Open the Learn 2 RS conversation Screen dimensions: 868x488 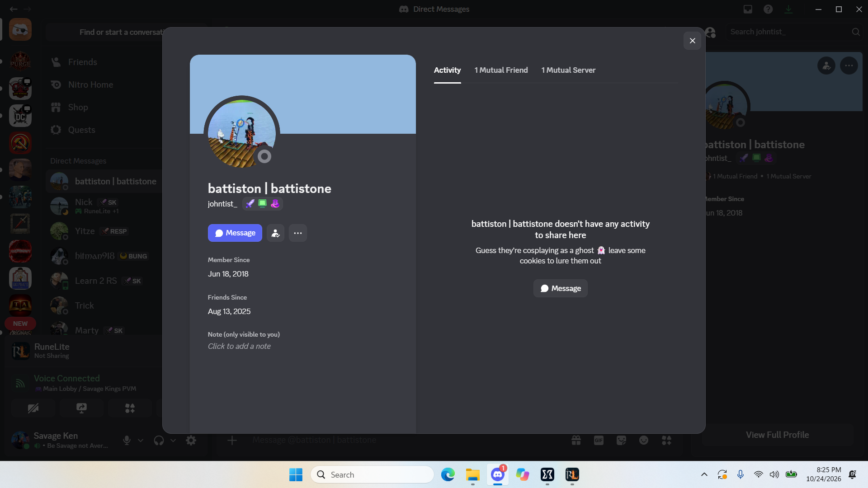click(104, 281)
